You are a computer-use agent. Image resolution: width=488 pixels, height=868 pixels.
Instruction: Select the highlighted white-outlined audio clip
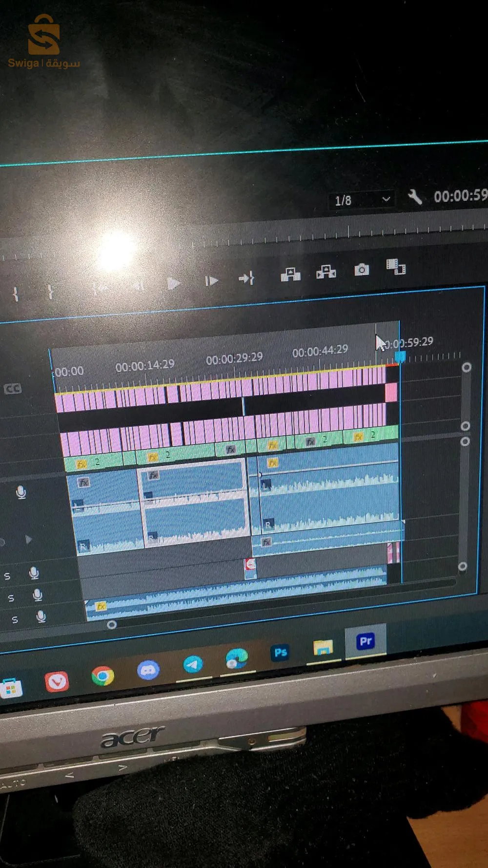coord(194,502)
